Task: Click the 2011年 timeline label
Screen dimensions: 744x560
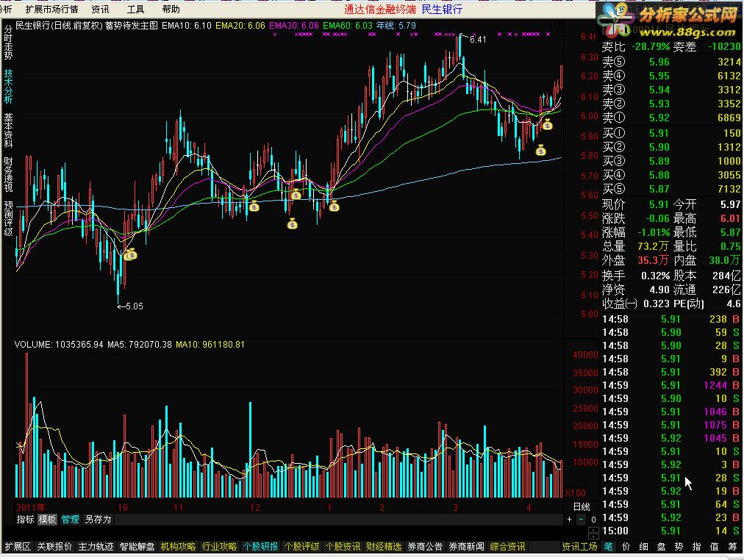Action: pos(30,507)
